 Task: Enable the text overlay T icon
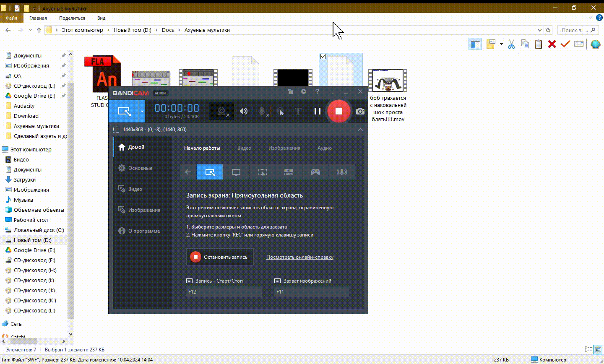(298, 111)
